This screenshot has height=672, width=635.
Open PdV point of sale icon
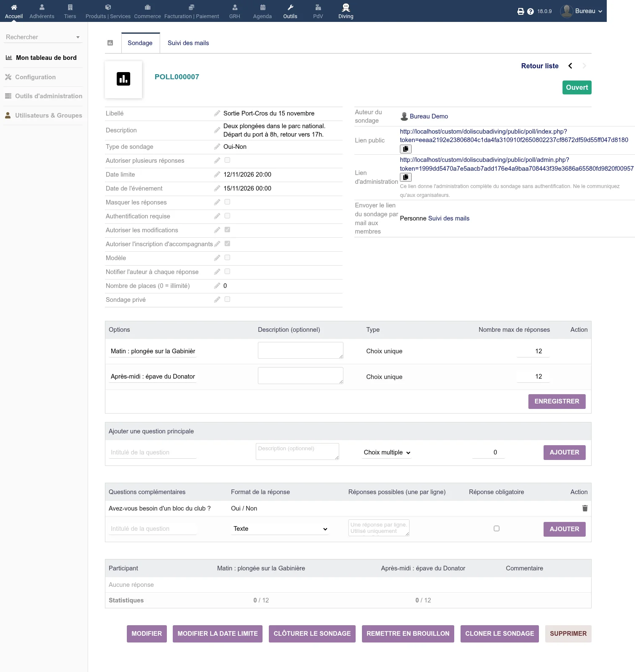[318, 7]
